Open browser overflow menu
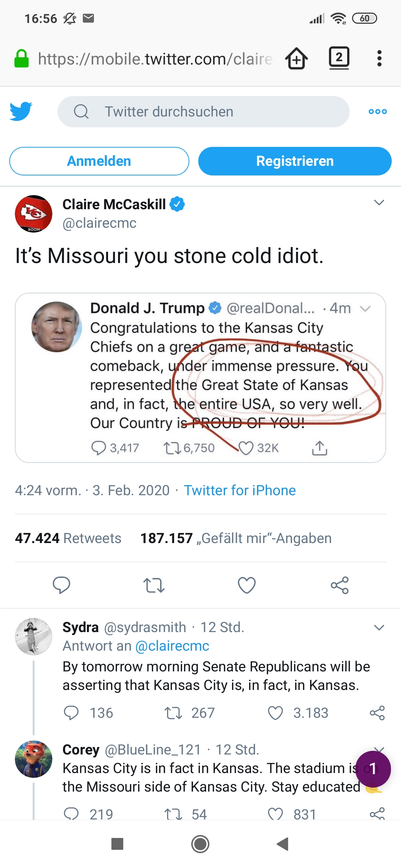The image size is (401, 868). (x=379, y=59)
